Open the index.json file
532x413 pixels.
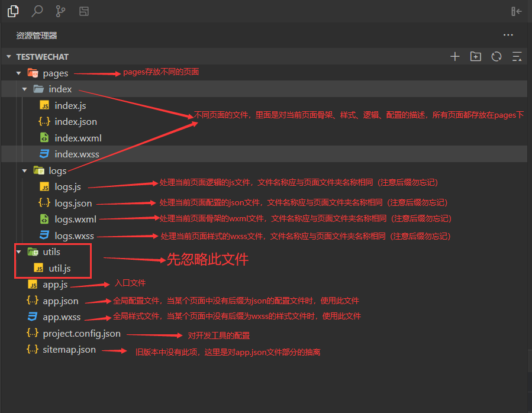pyautogui.click(x=76, y=121)
